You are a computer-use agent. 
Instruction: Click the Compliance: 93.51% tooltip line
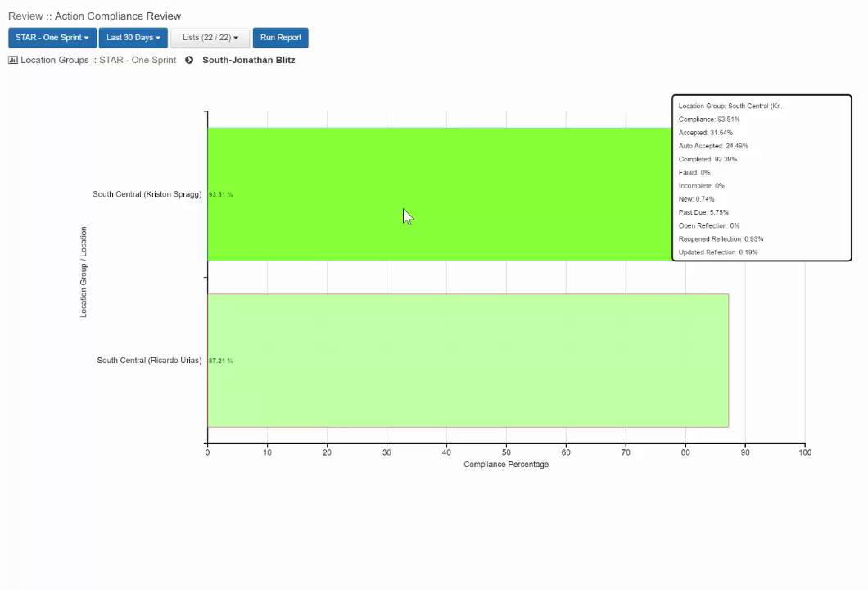coord(709,120)
